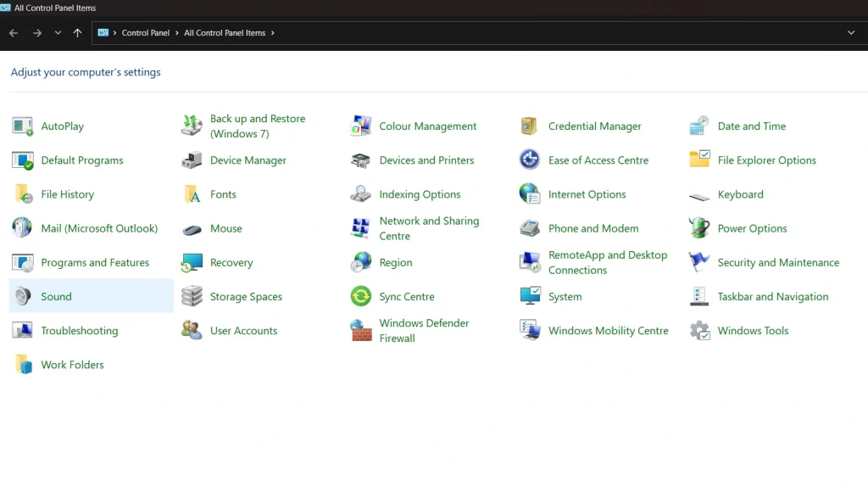868x487 pixels.
Task: Open the Recovery icon
Action: [192, 263]
